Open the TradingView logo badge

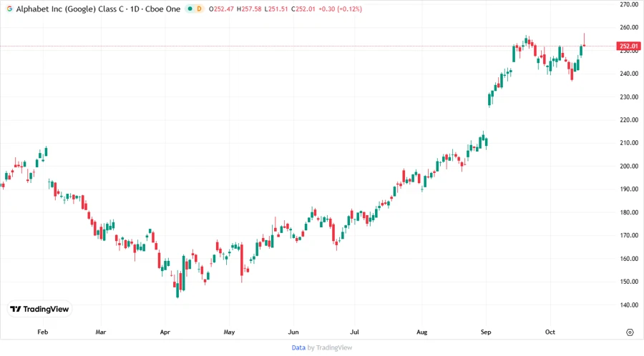tap(39, 310)
